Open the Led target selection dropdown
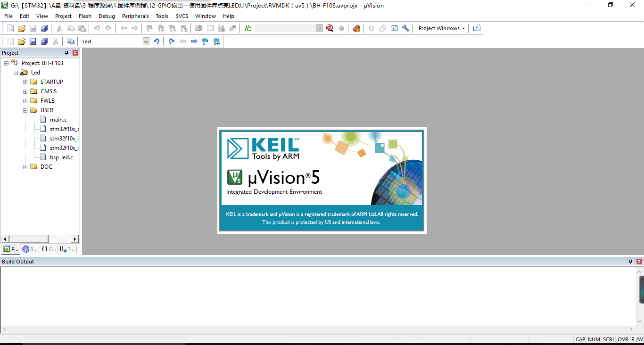The image size is (644, 345). [x=146, y=41]
